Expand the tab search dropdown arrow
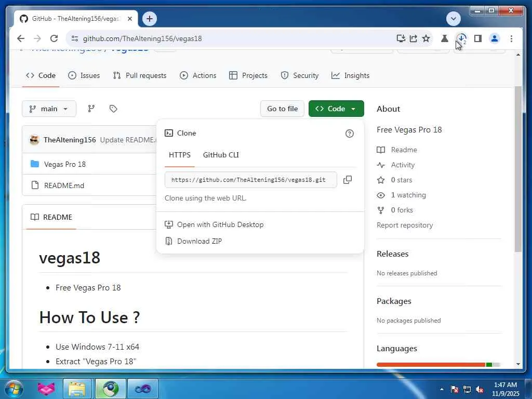Screen dimensions: 532x399 [453, 19]
